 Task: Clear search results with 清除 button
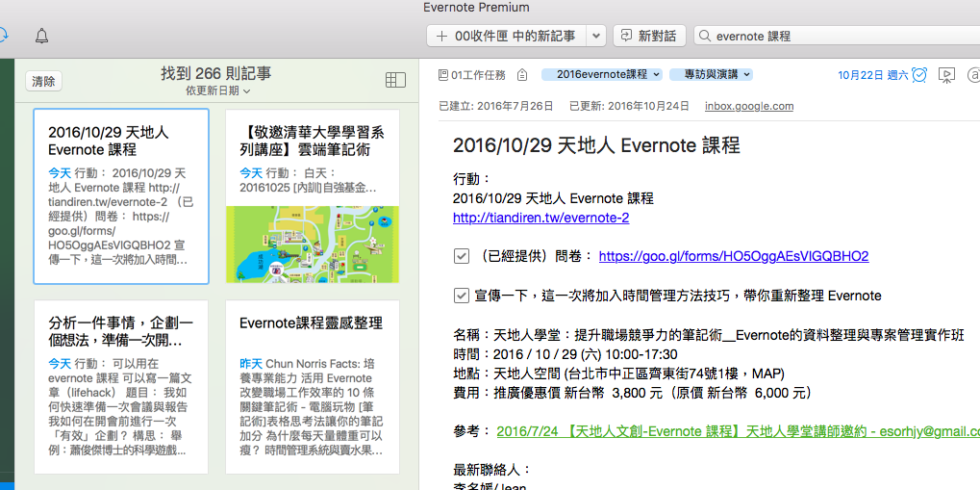43,81
